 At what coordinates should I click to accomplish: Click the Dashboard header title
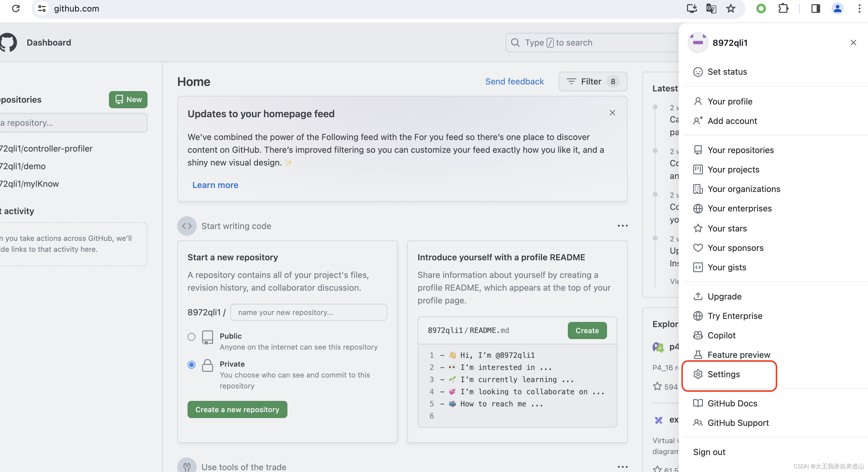pos(49,43)
